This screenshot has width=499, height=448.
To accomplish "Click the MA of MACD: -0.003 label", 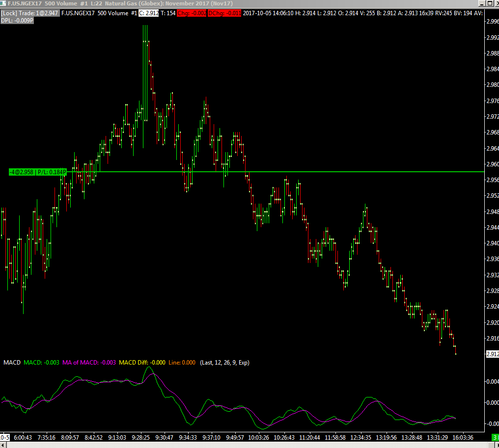I will coord(89,363).
